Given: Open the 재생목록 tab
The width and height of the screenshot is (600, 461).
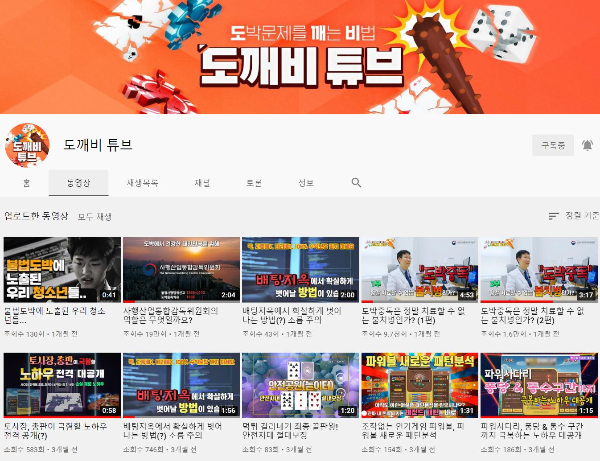Looking at the screenshot, I should coord(142,183).
